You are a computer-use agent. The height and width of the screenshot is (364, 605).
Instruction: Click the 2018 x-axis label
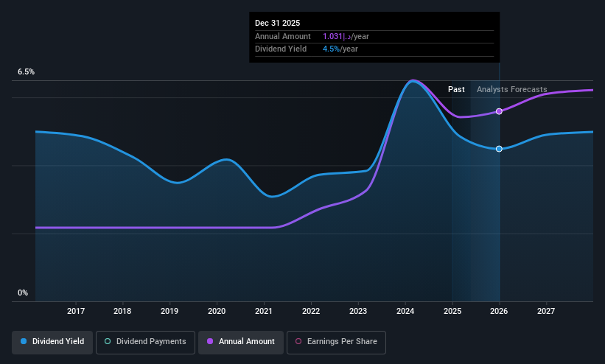(x=122, y=311)
